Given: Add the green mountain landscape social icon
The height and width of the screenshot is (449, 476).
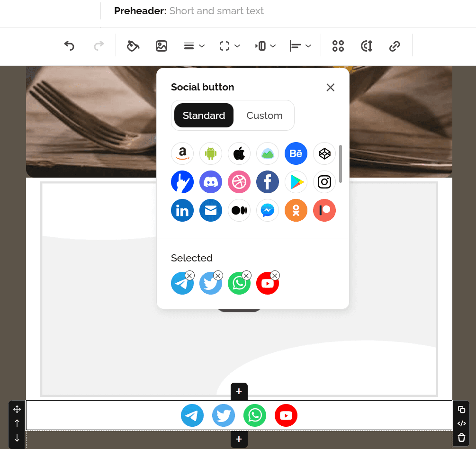Looking at the screenshot, I should point(268,153).
